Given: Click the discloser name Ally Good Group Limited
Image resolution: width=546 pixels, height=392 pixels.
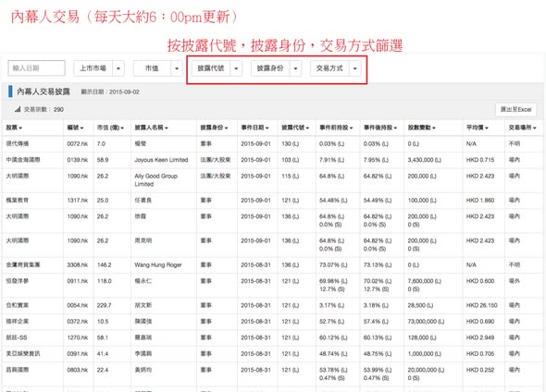Looking at the screenshot, I should pos(156,180).
